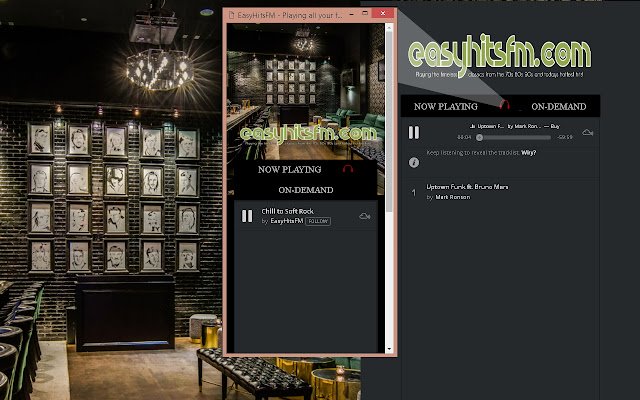Viewport: 640px width, 400px height.
Task: Open the EasyHitsFM profile link
Action: [x=287, y=221]
